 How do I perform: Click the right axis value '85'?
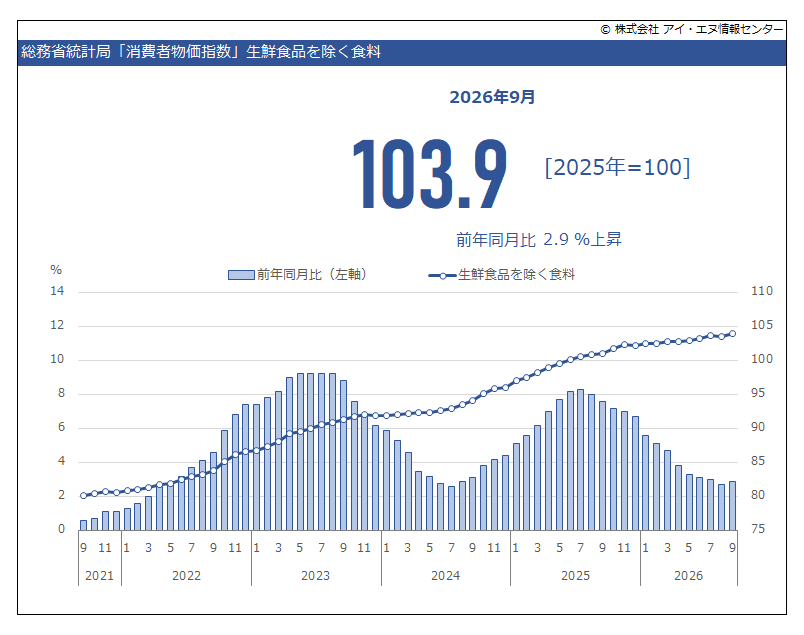(758, 461)
